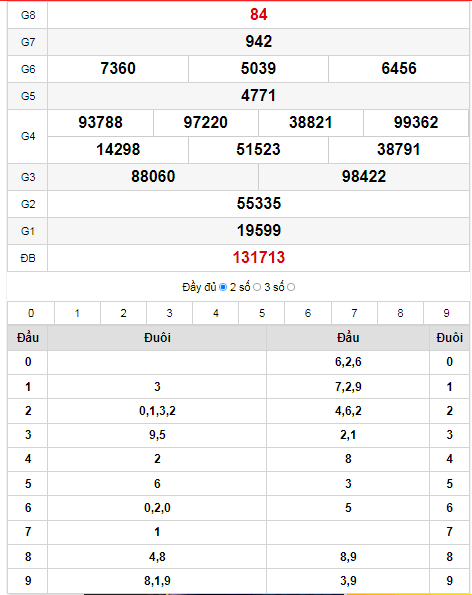472x595 pixels.
Task: Click the G2 result 55335
Action: point(259,203)
